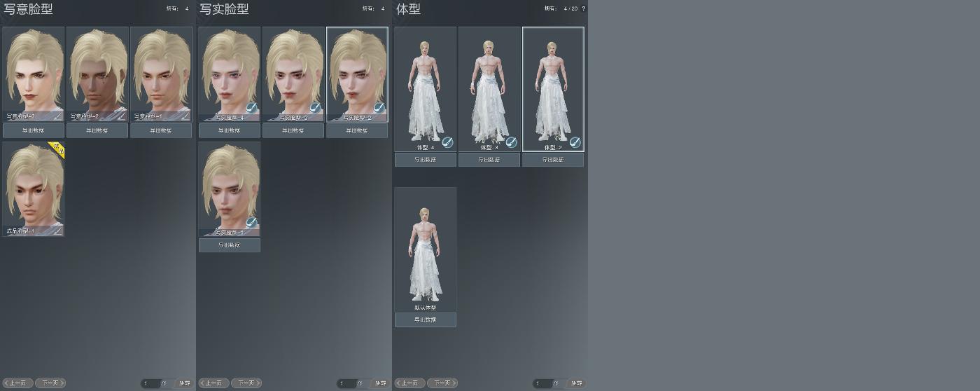The image size is (980, 391).
Task: Click the brush icon on 写实脸型-2
Action: tap(379, 108)
